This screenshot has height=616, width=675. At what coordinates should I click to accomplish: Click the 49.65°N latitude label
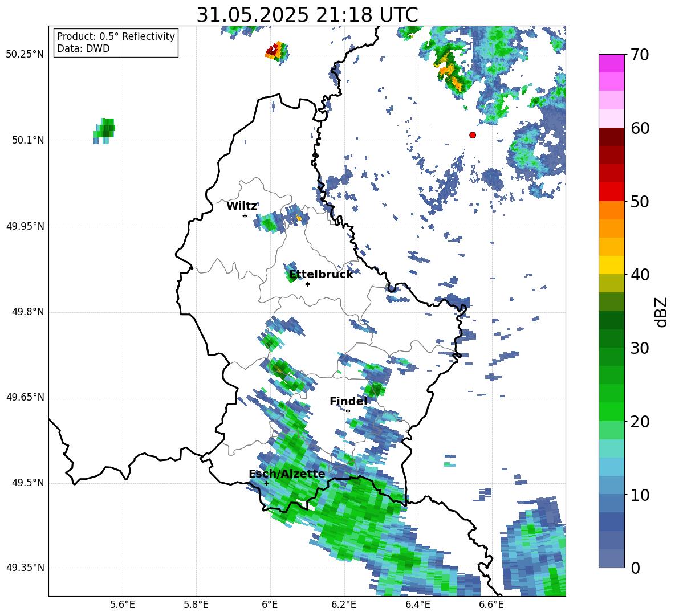(25, 398)
